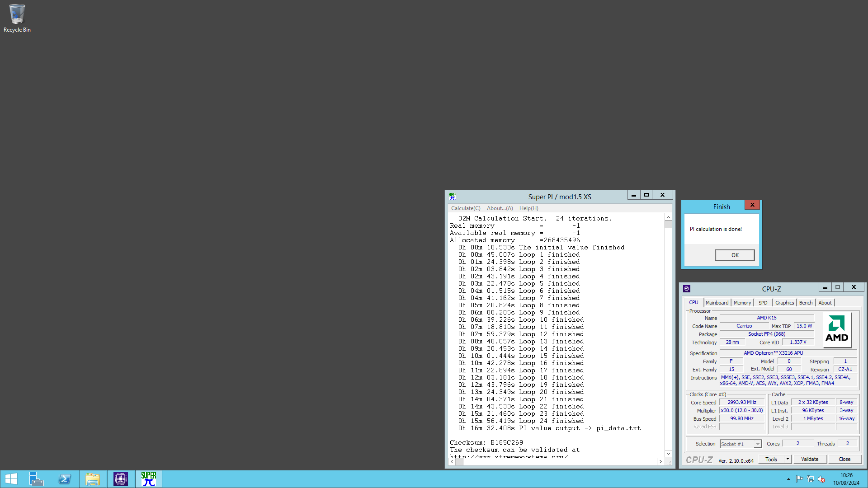Click the Code Name value Carrizo
This screenshot has width=868, height=488.
[x=744, y=326]
